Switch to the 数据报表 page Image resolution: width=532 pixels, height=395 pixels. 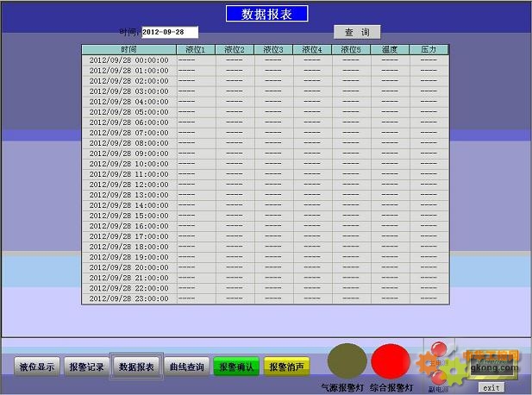[x=136, y=367]
